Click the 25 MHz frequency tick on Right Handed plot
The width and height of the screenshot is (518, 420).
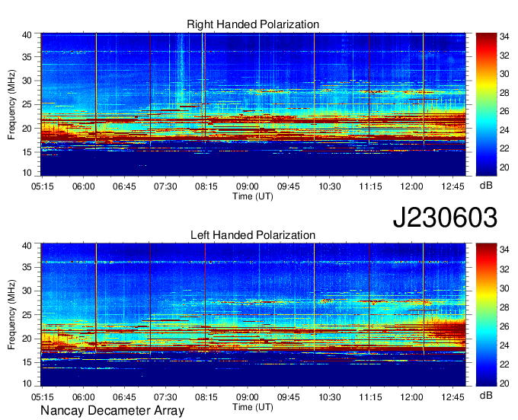(x=27, y=104)
